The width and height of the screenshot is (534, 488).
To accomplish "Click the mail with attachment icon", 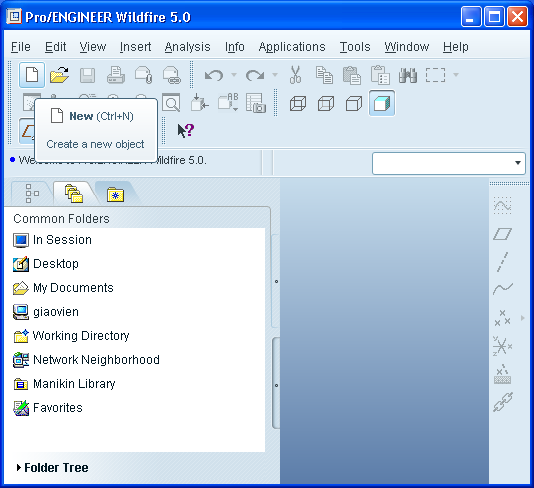I will point(143,75).
